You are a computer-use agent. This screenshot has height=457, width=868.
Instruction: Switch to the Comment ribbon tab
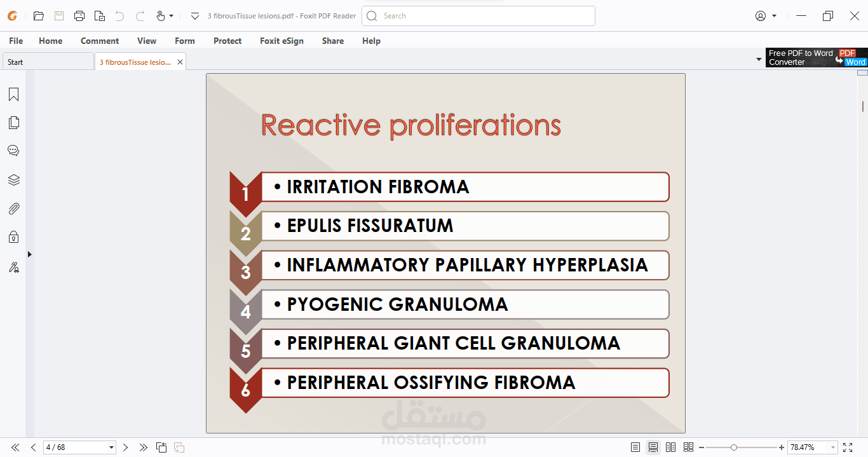[100, 41]
